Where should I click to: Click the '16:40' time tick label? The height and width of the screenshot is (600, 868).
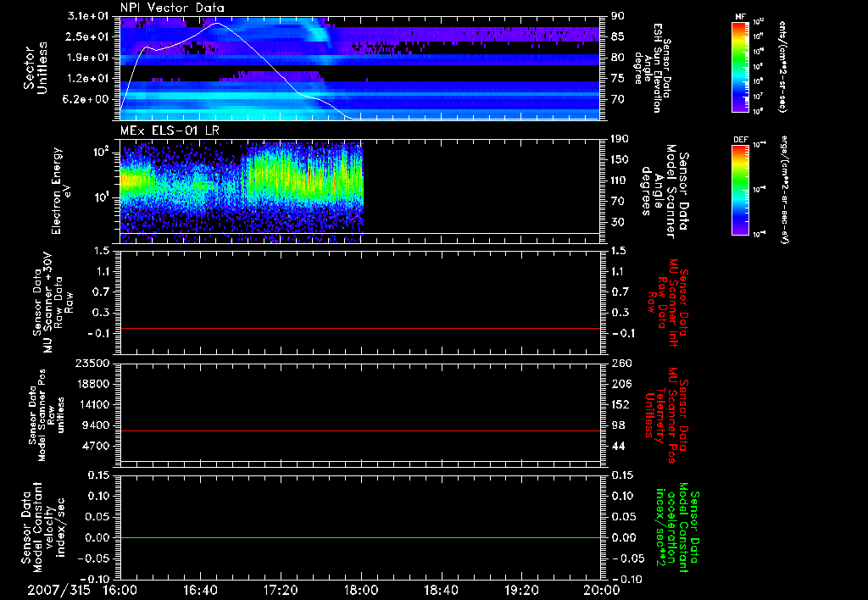point(200,590)
